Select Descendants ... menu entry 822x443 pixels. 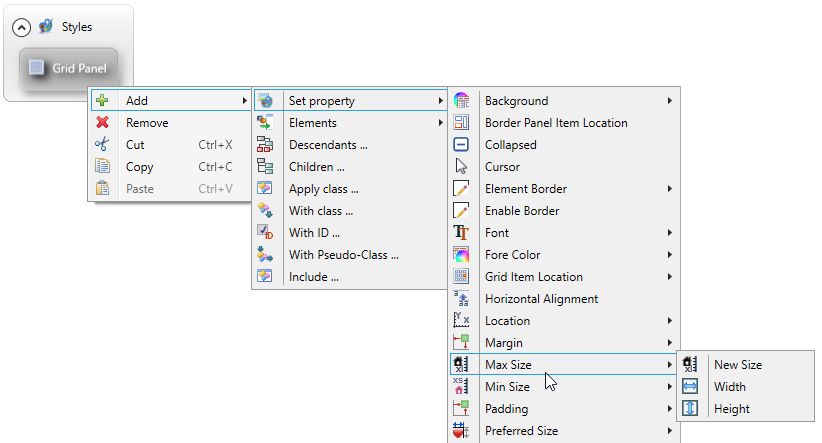coord(328,145)
